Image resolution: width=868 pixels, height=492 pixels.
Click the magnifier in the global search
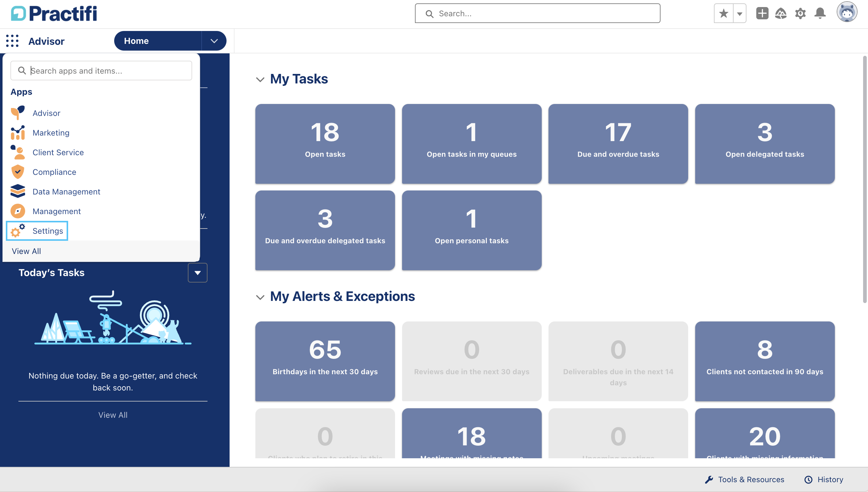coord(429,13)
